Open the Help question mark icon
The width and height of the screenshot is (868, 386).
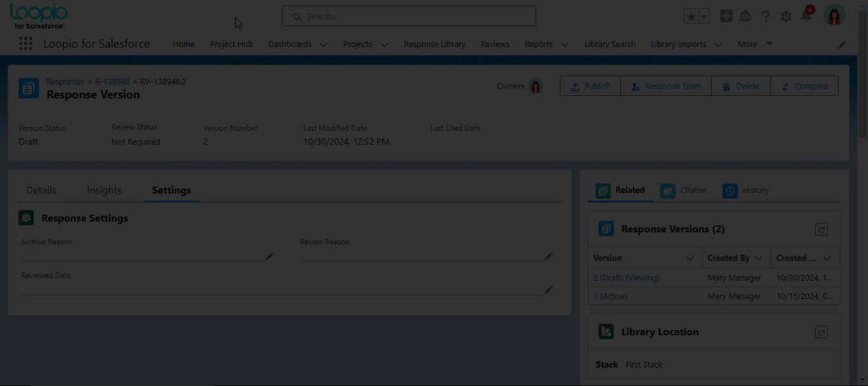pos(766,17)
